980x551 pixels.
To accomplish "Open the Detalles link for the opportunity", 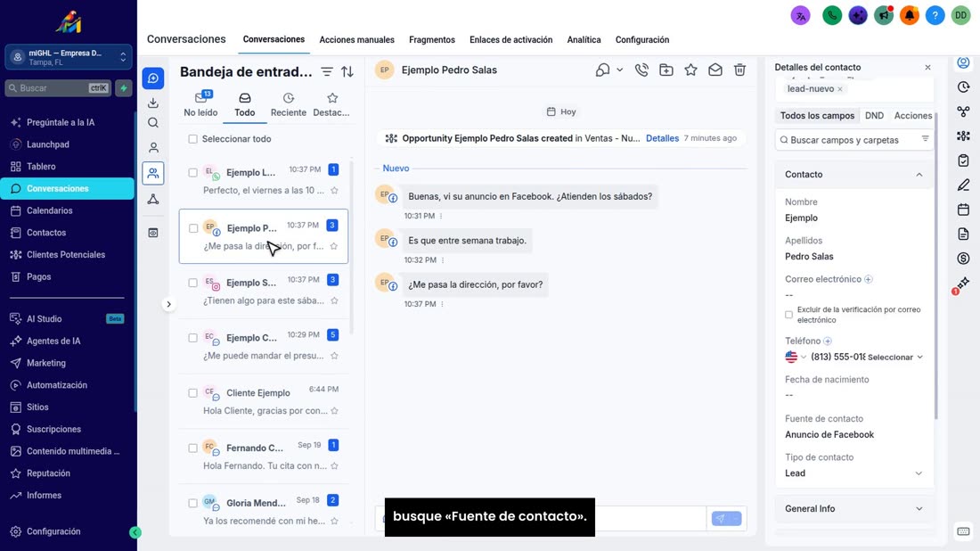I will (662, 138).
